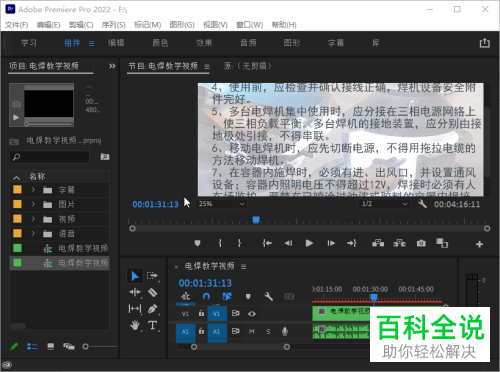Open the Comparison View button
The image size is (500, 372).
[x=442, y=243]
